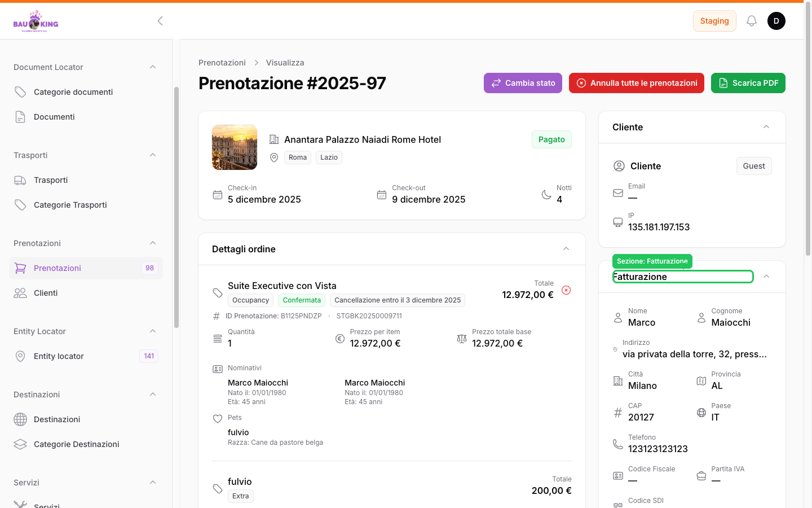Open Categorie Destinazioni in the sidebar

pos(86,444)
